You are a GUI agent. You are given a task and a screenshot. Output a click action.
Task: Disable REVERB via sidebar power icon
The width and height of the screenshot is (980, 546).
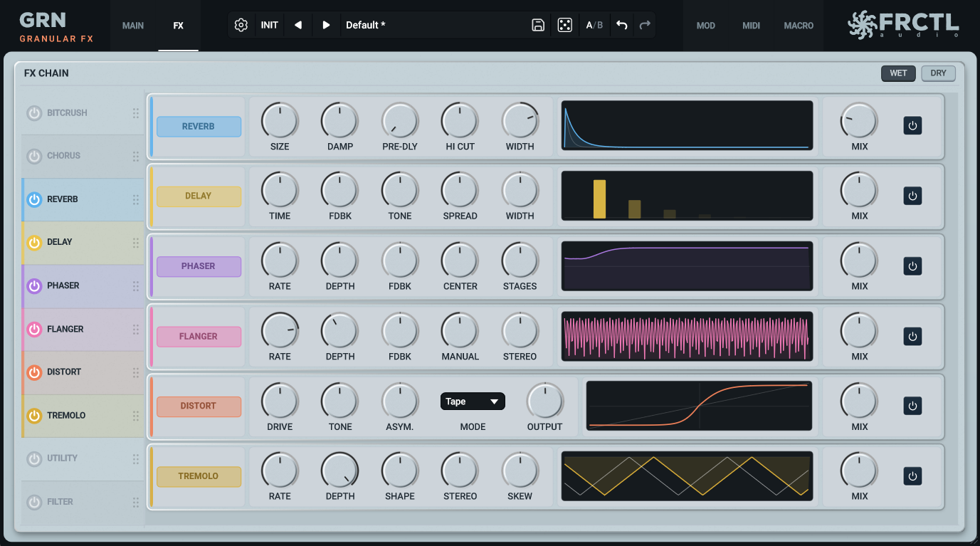34,199
